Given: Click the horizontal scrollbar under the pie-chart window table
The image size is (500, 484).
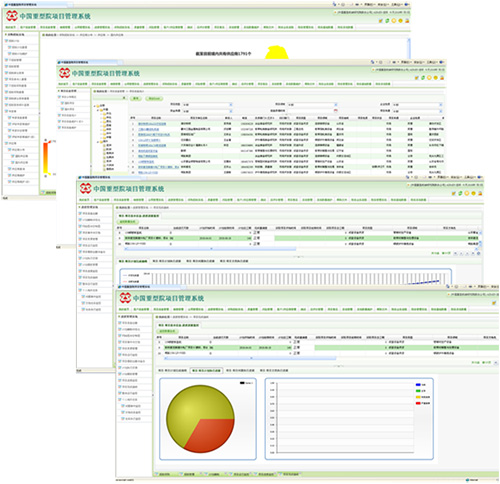Looking at the screenshot, I should point(250,358).
